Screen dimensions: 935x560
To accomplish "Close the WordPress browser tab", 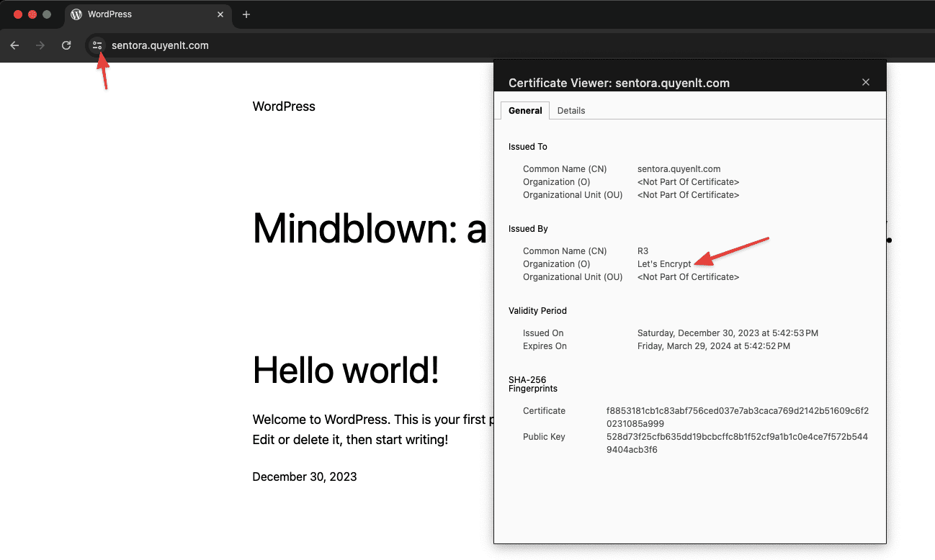I will coord(221,14).
